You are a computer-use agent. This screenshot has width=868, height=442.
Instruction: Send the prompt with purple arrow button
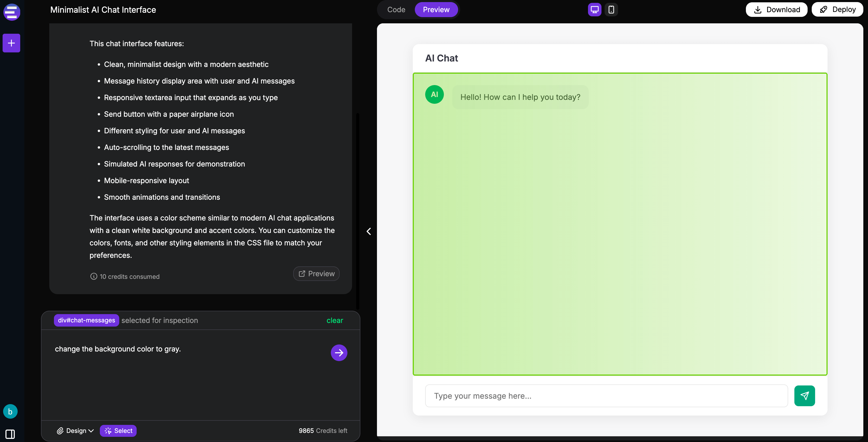[x=339, y=353]
